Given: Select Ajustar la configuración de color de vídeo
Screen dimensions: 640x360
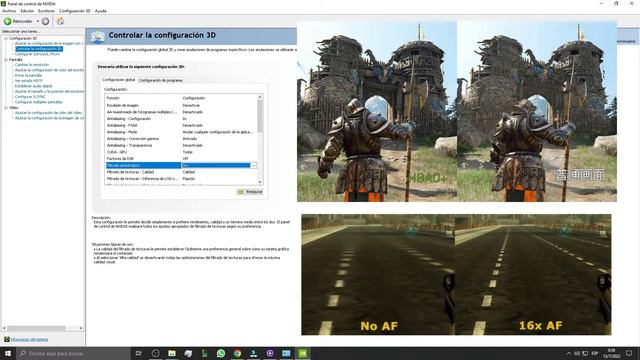Looking at the screenshot, I should (x=48, y=113).
